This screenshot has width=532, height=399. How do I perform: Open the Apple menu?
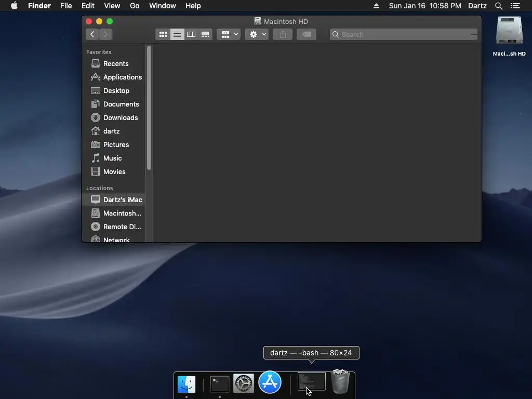14,6
